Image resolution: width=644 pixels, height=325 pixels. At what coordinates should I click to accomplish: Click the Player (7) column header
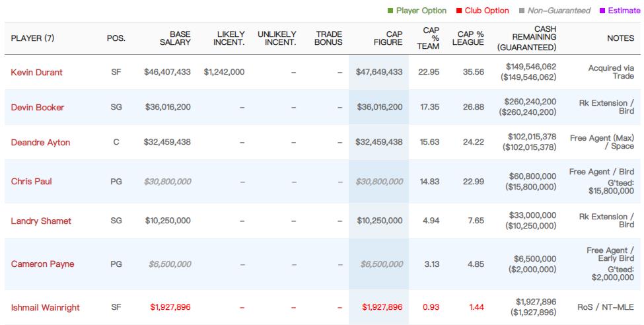pyautogui.click(x=32, y=38)
